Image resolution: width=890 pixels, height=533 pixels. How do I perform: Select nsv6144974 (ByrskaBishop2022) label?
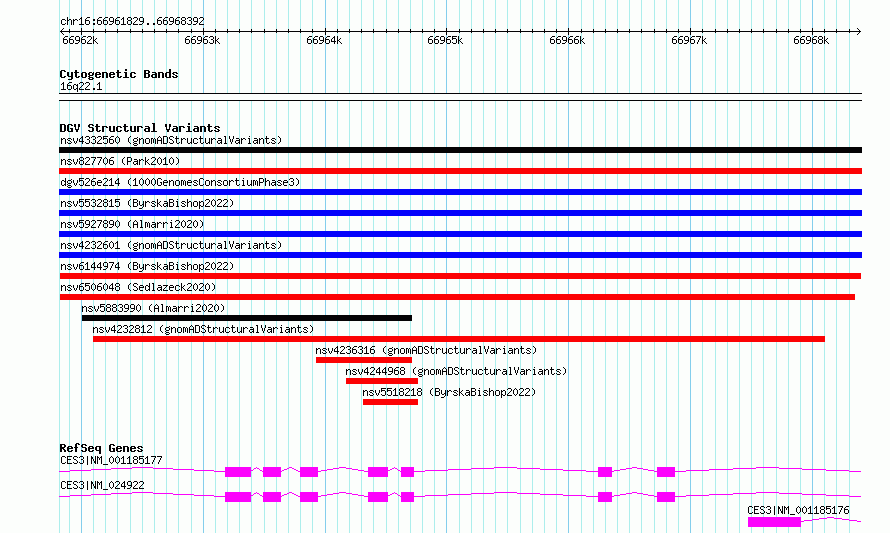(x=147, y=266)
